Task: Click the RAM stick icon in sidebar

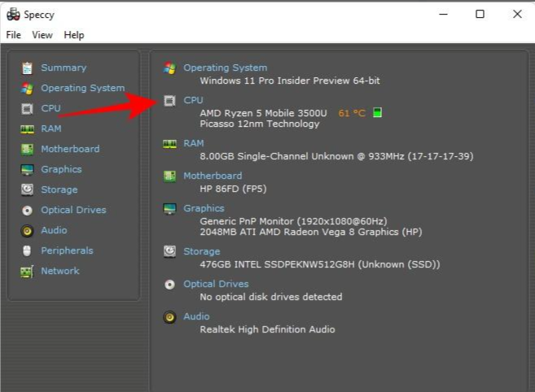Action: (27, 128)
